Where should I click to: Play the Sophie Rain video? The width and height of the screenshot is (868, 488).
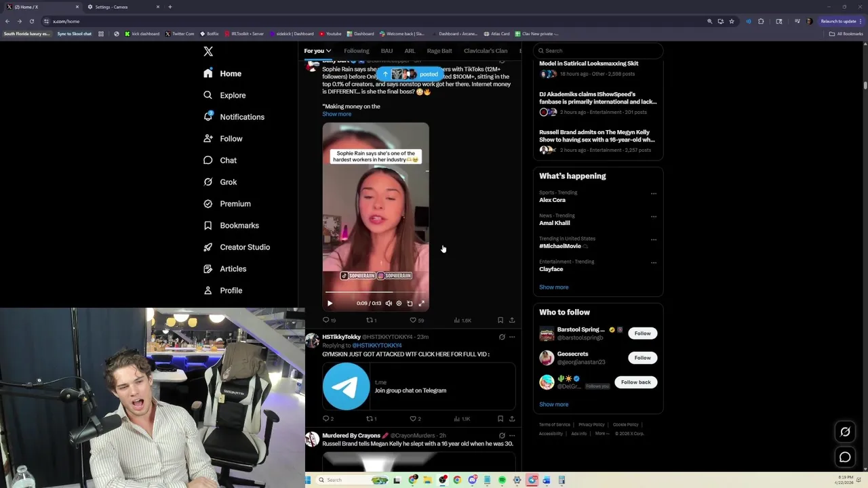(x=330, y=304)
